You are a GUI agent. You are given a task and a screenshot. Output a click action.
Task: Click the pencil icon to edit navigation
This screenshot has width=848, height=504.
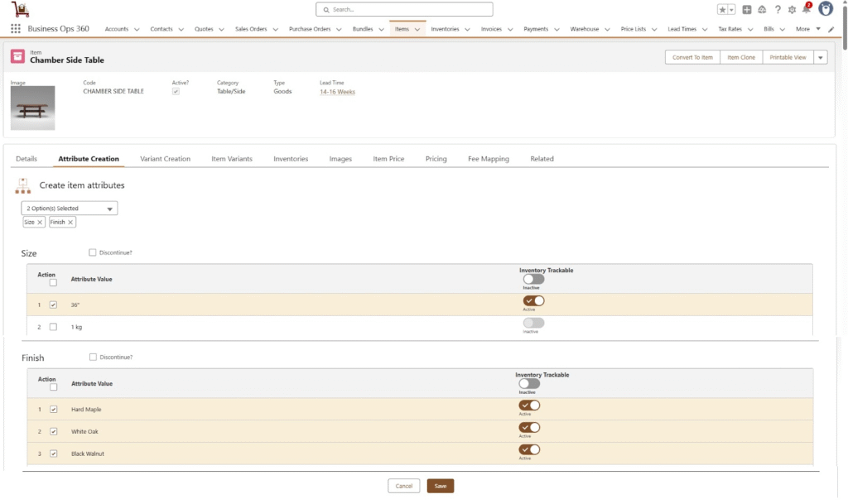tap(831, 29)
